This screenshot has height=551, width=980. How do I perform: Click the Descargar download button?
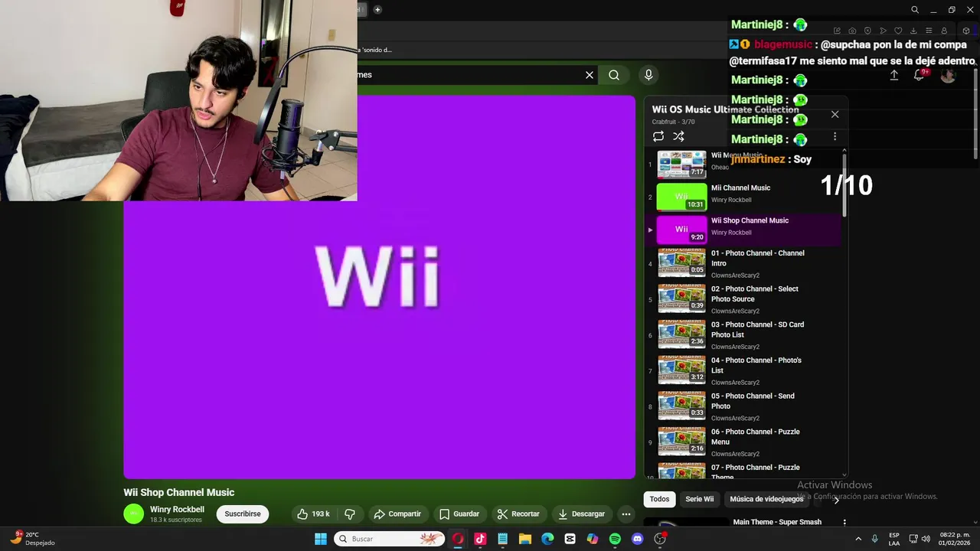point(582,514)
